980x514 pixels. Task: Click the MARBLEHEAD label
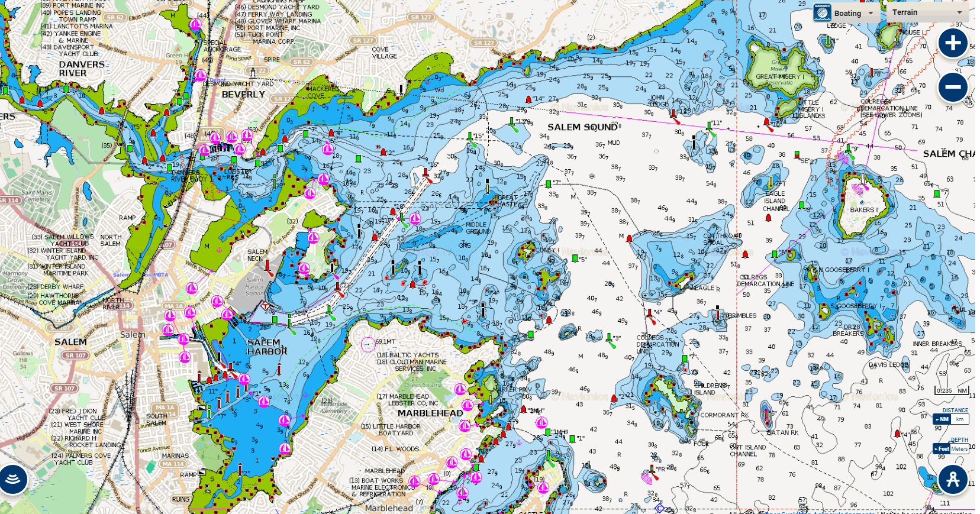click(x=430, y=413)
